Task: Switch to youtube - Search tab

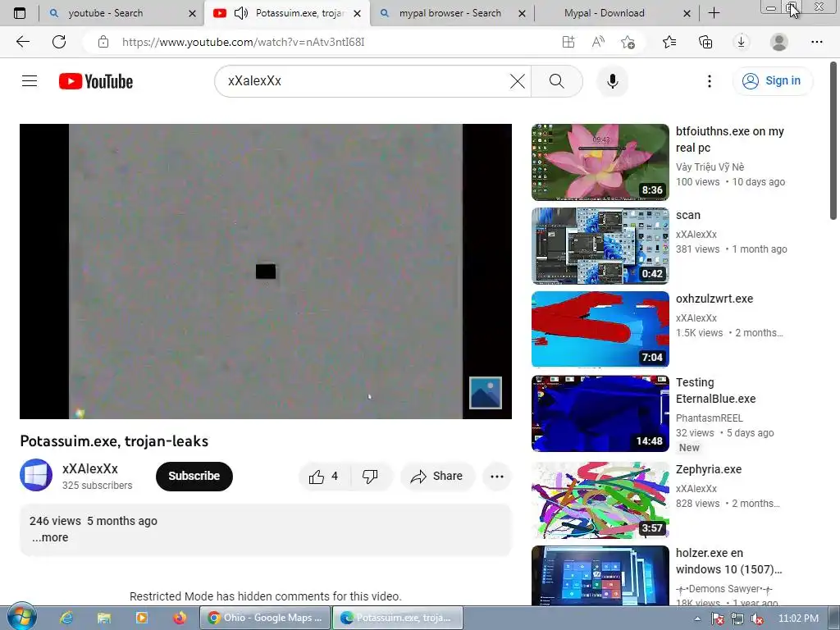Action: [x=106, y=13]
